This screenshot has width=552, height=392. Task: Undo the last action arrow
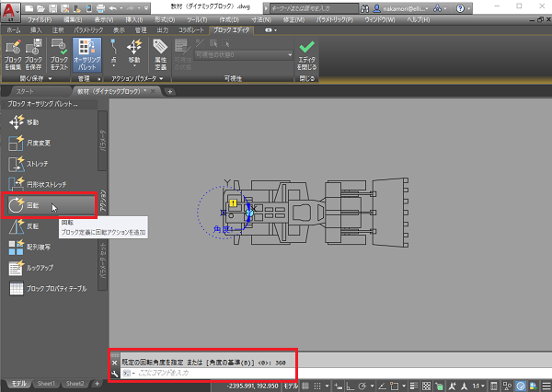coord(112,8)
